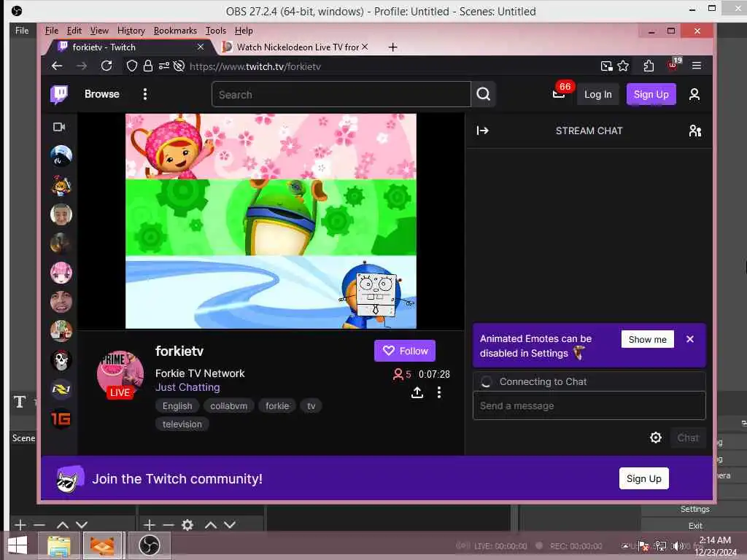Close the Watch Nickelodeon Live TV tab
The image size is (747, 560).
[365, 47]
